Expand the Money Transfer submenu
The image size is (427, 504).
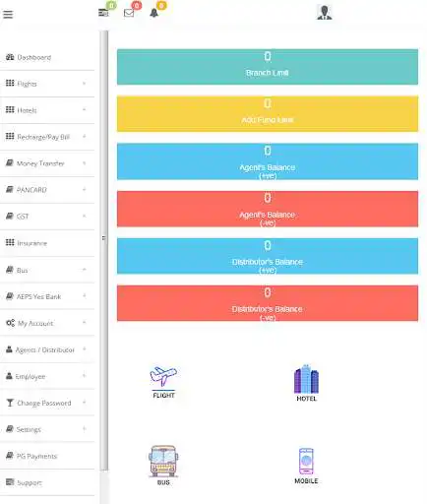point(47,163)
